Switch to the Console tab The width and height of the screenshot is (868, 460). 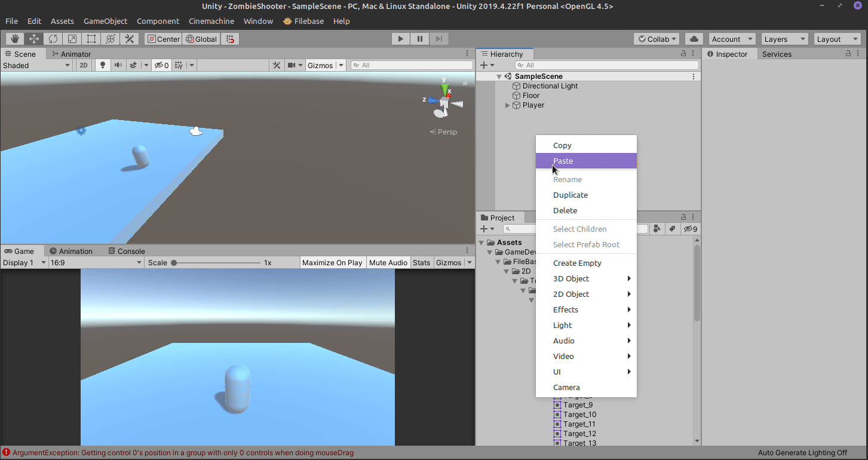pos(126,251)
